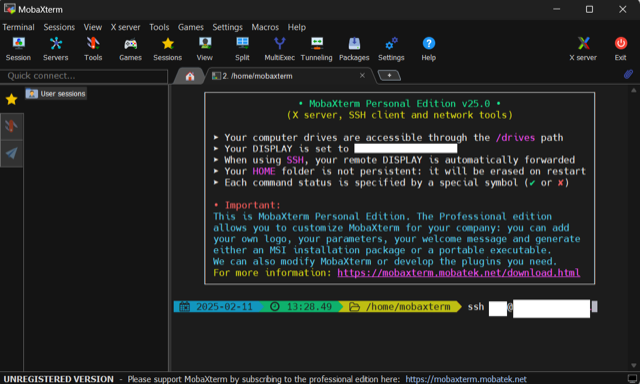Click the Quick connect input field
This screenshot has width=640, height=384.
84,76
